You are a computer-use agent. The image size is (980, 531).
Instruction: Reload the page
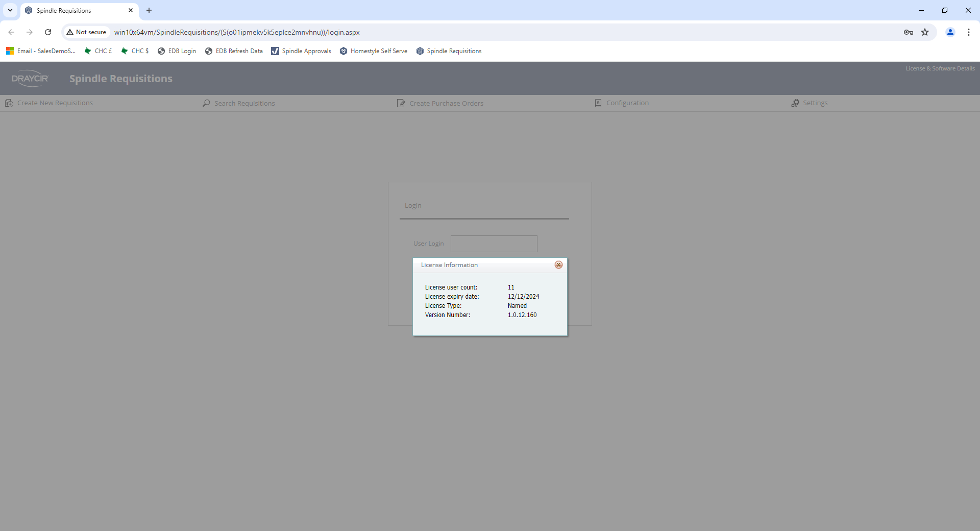(48, 32)
